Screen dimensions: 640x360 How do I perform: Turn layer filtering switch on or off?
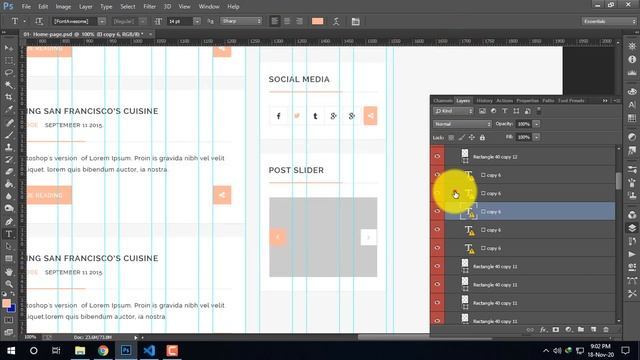(x=539, y=110)
